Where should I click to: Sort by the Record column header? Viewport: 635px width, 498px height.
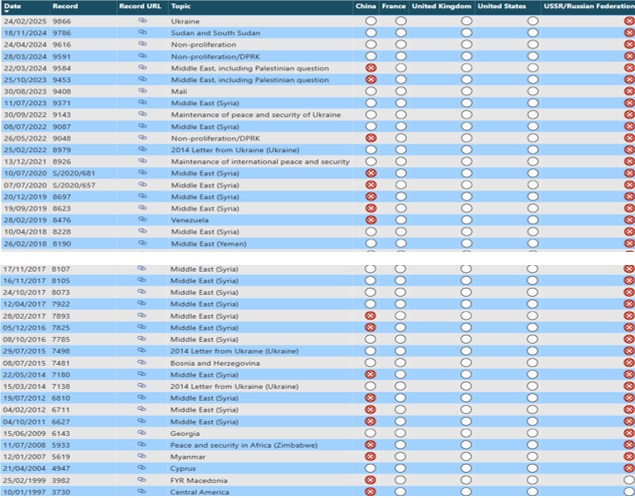pos(65,6)
